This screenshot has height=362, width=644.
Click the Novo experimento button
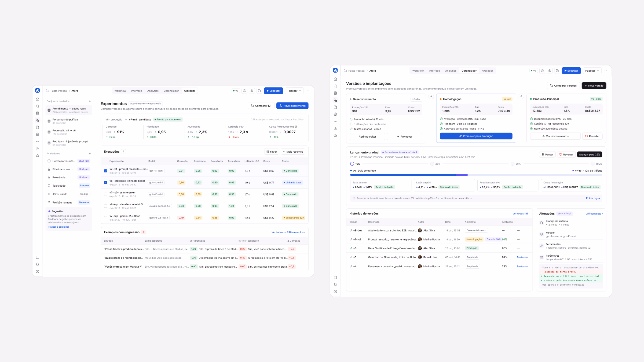pyautogui.click(x=292, y=106)
